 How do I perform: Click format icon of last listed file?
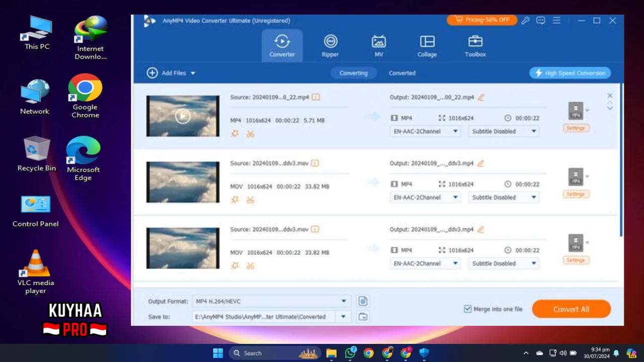(x=576, y=243)
